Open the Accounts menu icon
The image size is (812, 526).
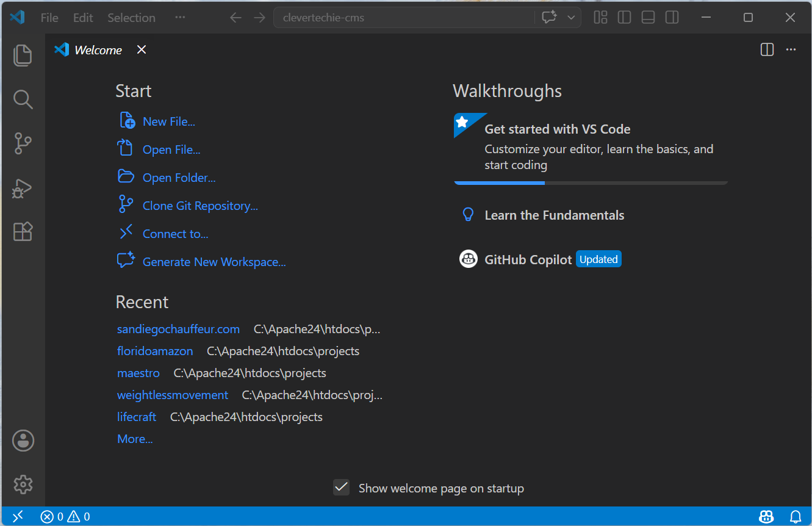pyautogui.click(x=23, y=441)
